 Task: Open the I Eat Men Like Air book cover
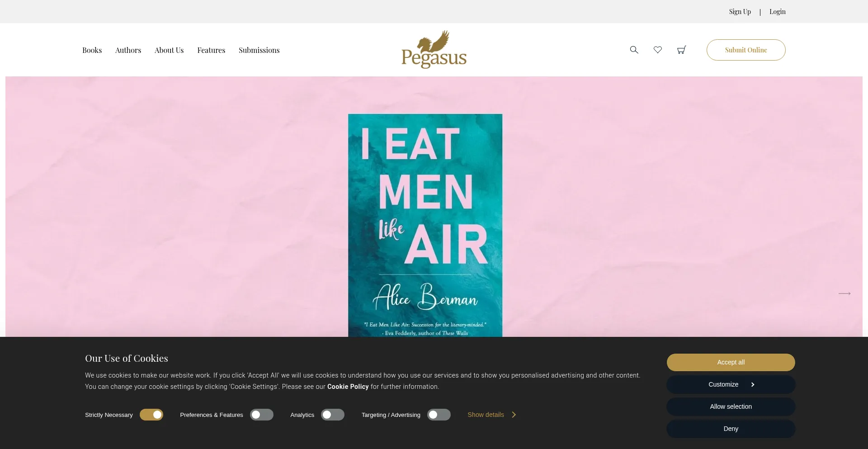point(425,225)
